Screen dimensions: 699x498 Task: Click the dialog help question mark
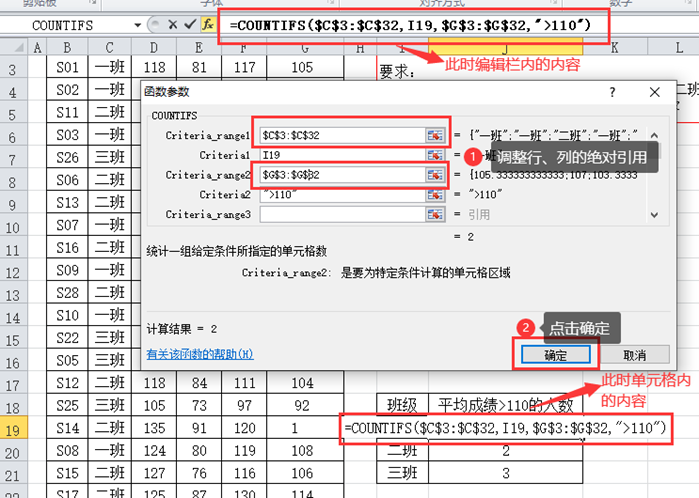(x=613, y=92)
